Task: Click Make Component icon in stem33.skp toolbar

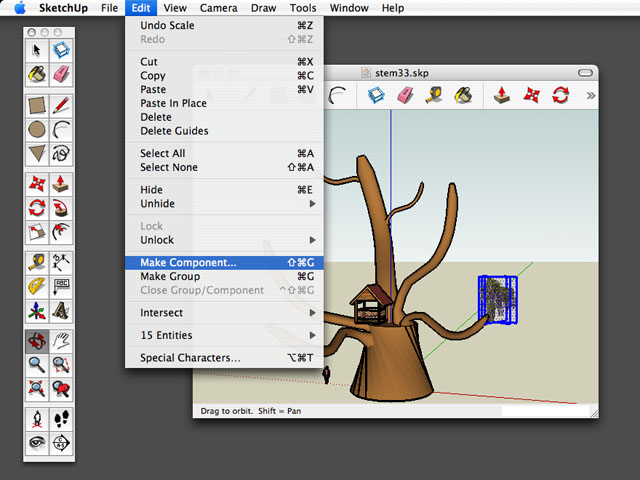Action: point(376,95)
